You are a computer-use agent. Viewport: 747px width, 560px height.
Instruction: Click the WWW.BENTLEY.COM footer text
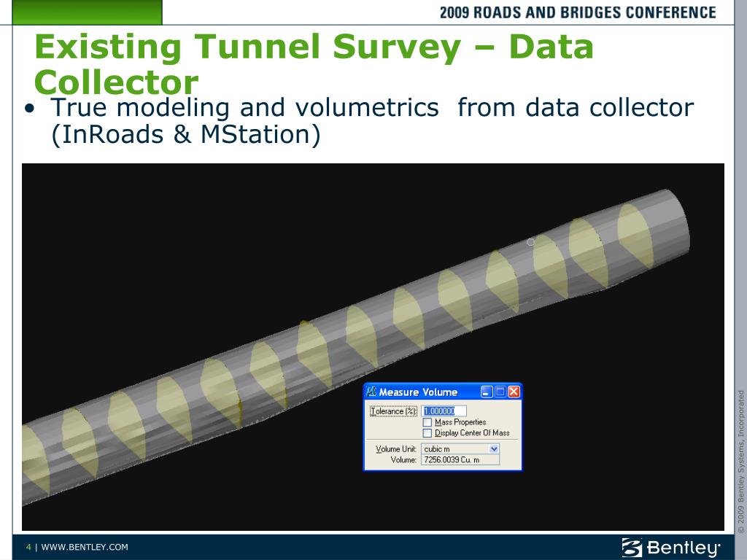85,547
